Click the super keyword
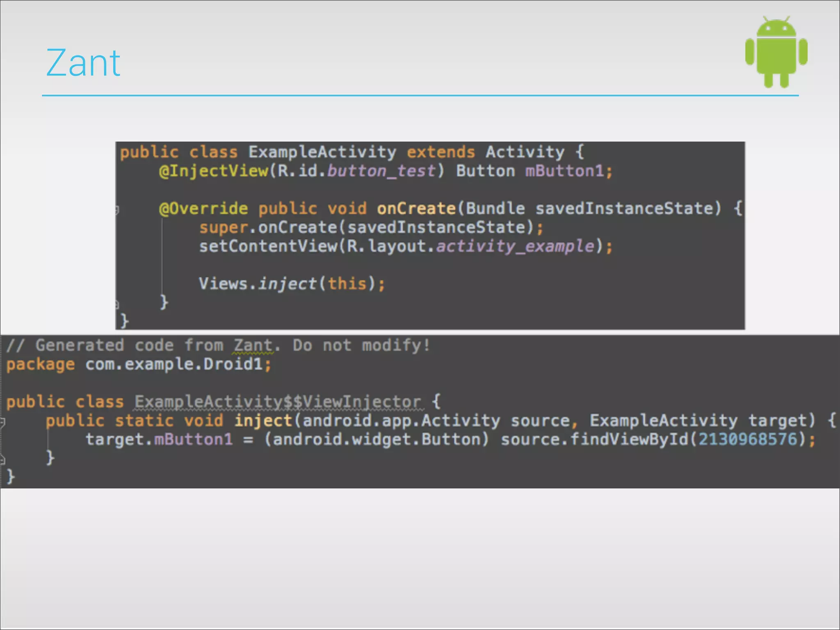840x630 pixels. pos(223,228)
